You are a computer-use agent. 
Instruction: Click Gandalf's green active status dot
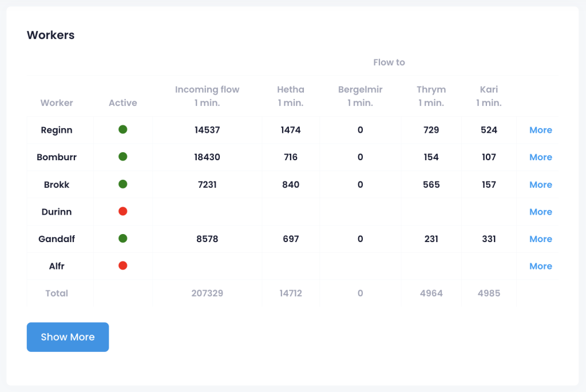[x=122, y=239]
